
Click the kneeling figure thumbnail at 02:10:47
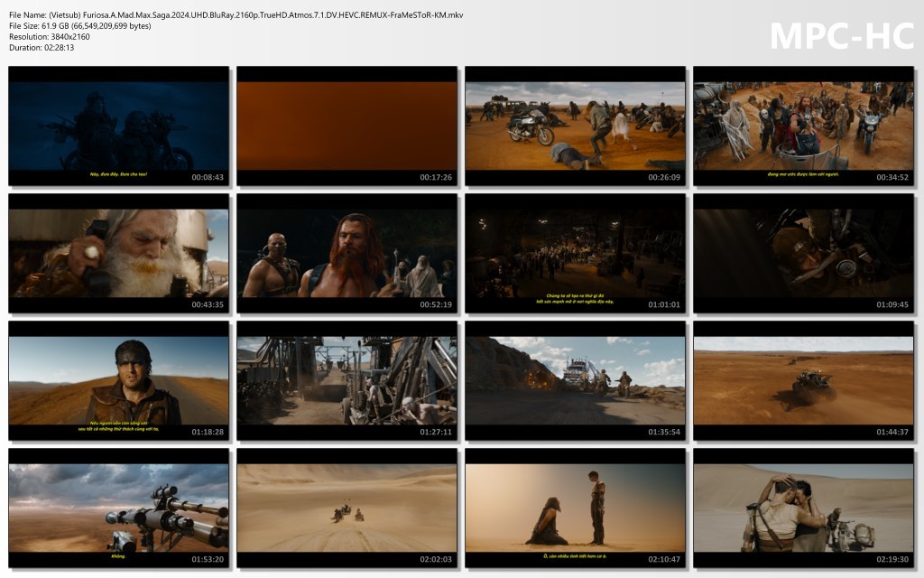[575, 508]
